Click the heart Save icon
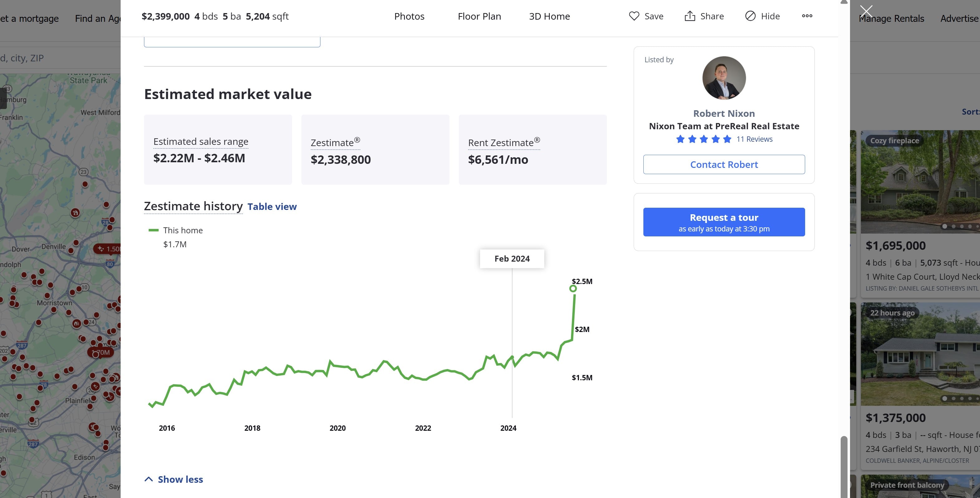The width and height of the screenshot is (980, 498). coord(634,16)
